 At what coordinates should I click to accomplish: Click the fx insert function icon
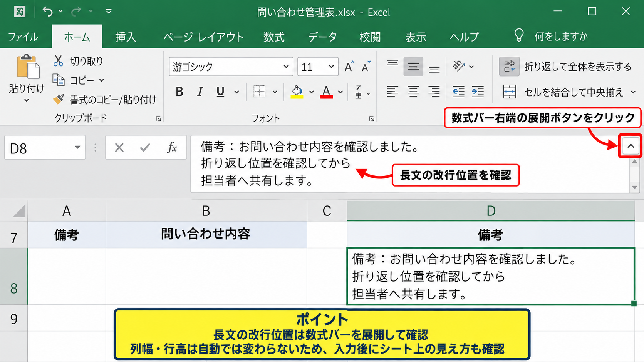[172, 147]
